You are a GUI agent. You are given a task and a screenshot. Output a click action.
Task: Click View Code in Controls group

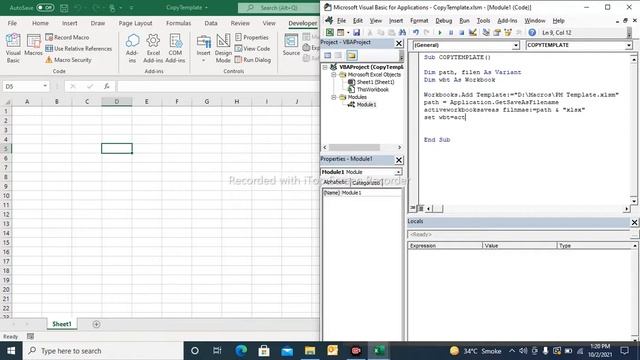[252, 49]
